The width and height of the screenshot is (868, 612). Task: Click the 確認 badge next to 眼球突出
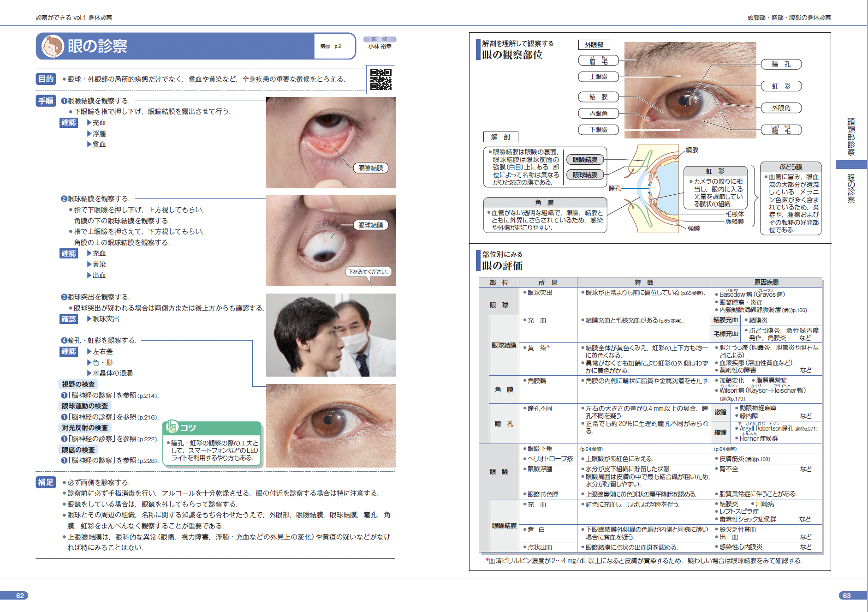click(69, 319)
